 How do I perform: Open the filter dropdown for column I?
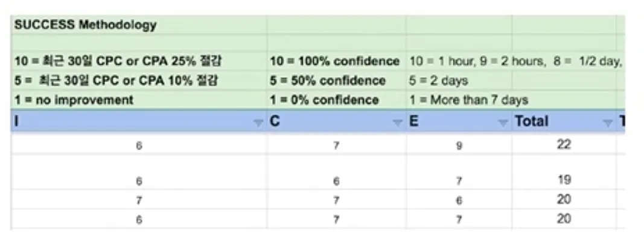pos(258,123)
